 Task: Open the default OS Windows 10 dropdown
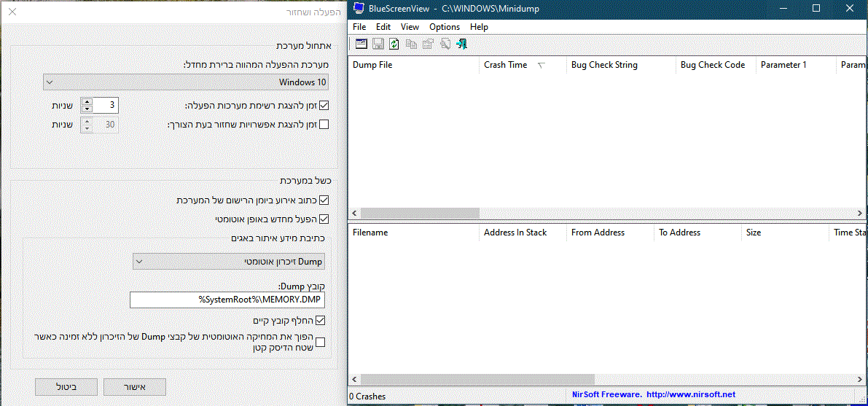[x=185, y=82]
